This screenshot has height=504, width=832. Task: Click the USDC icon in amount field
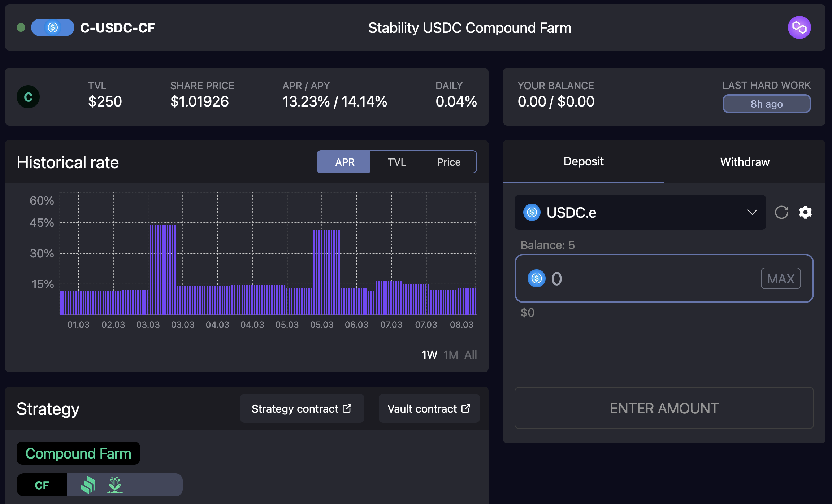tap(537, 278)
